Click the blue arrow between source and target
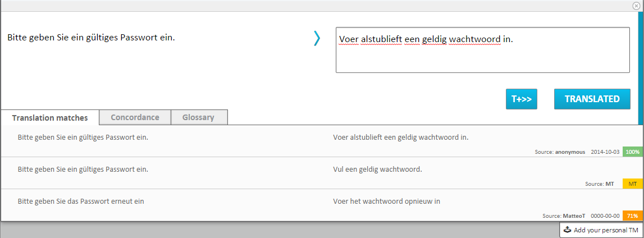 [317, 38]
